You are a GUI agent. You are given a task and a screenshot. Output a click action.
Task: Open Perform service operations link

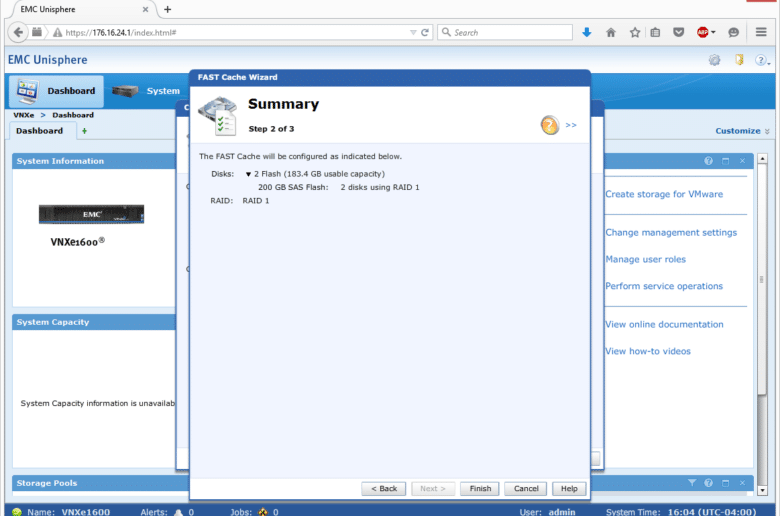(x=664, y=286)
